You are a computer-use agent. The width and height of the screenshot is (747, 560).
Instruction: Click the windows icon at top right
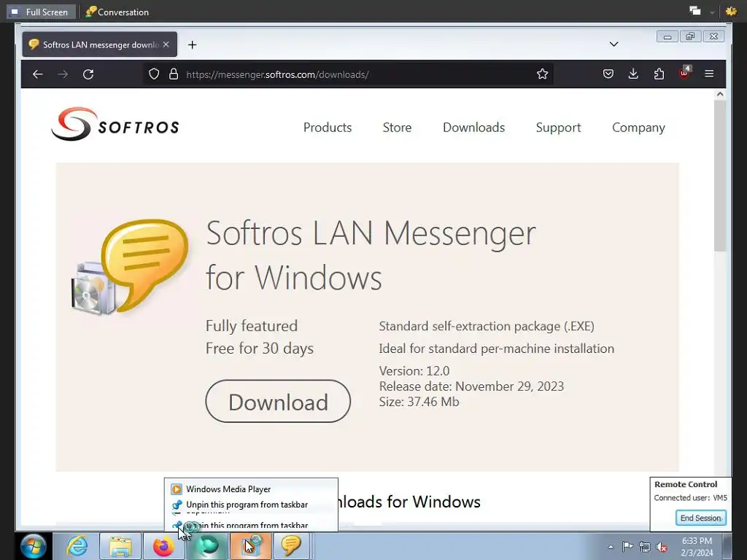tap(695, 11)
